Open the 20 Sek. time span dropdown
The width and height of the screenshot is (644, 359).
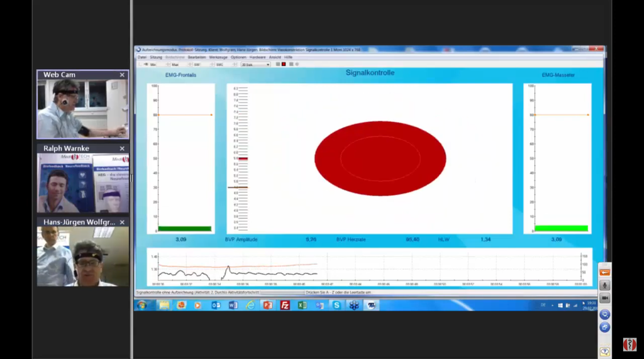pyautogui.click(x=255, y=65)
